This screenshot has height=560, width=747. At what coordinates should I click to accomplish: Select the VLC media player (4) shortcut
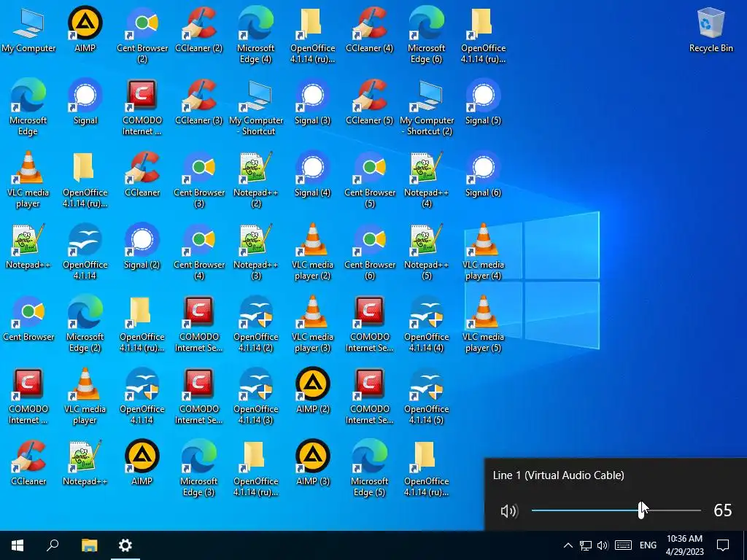(x=483, y=252)
